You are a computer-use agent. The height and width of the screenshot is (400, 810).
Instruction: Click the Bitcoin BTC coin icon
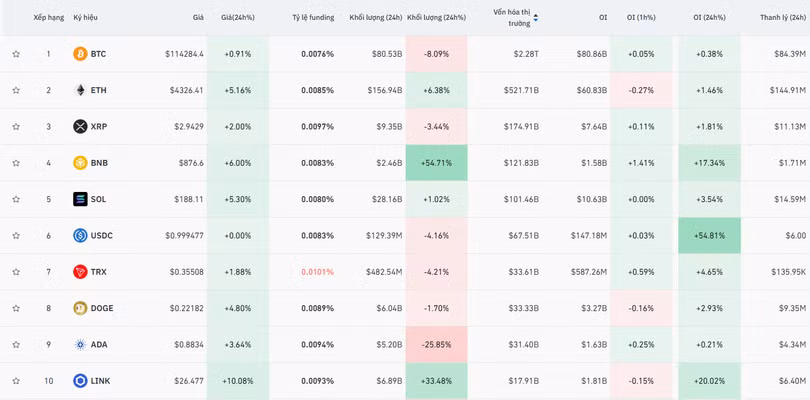click(x=80, y=54)
